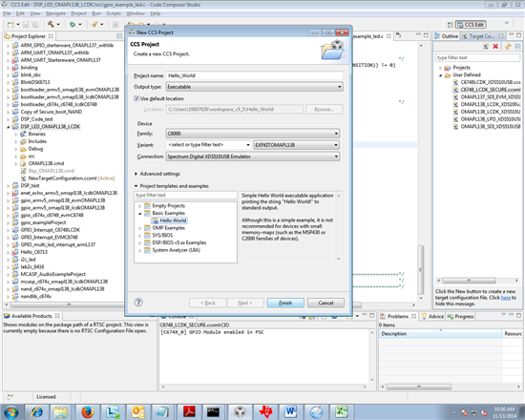525x420 pixels.
Task: Click red X delete icon in Target Configurations
Action: [495, 47]
